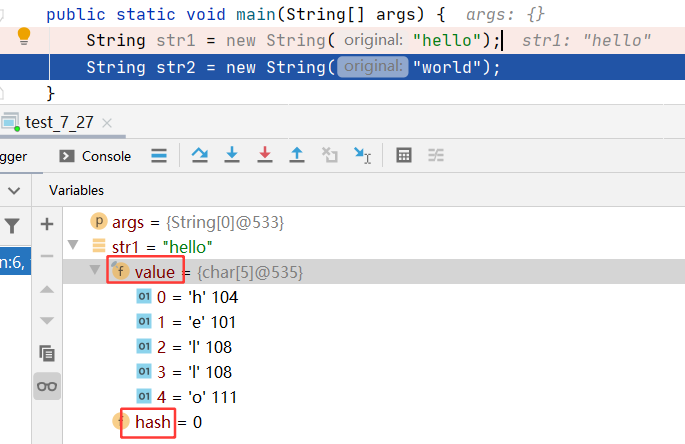Click the Step Out debugger button
Screen dimensions: 685x444
coord(297,155)
